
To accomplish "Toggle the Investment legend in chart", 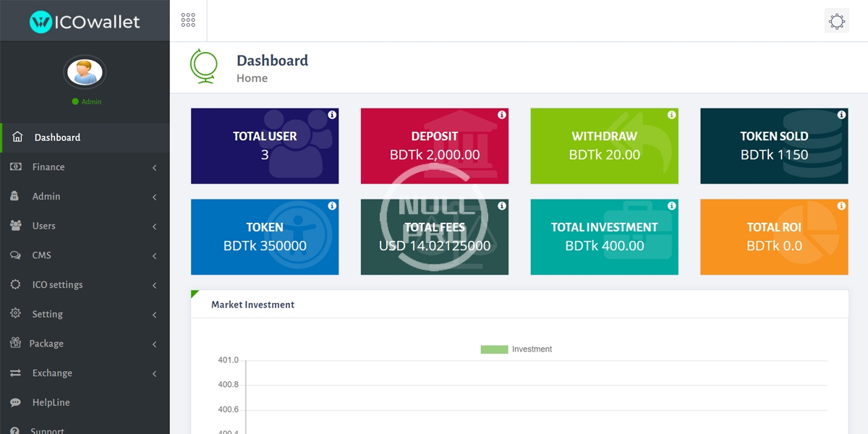I will point(516,349).
